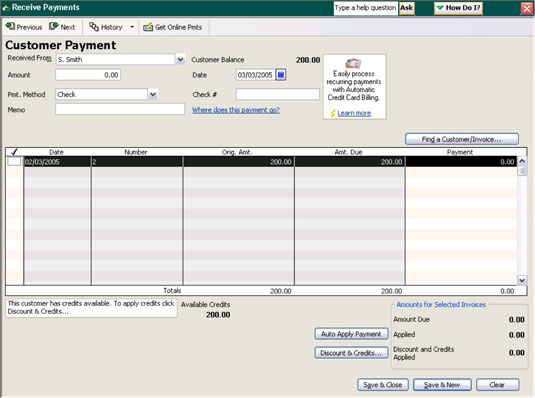This screenshot has height=398, width=535.
Task: Click the 'Type a help question' box
Action: 365,8
